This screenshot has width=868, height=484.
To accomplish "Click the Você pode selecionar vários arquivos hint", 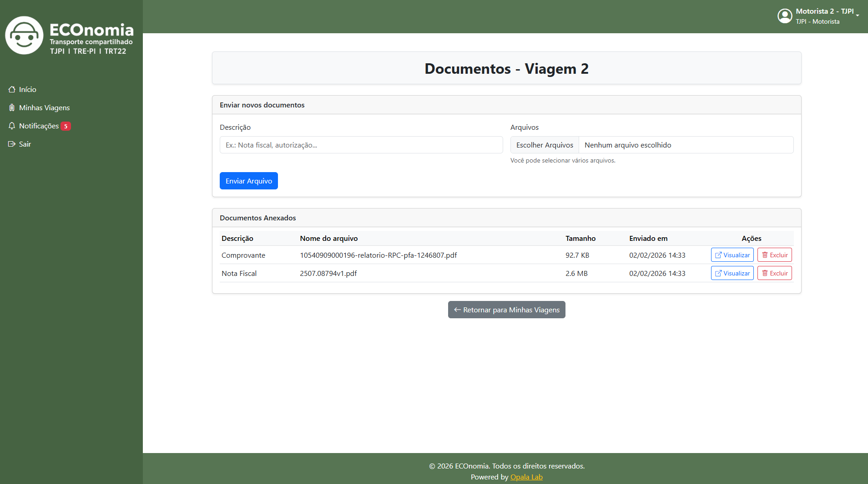I will coord(563,160).
